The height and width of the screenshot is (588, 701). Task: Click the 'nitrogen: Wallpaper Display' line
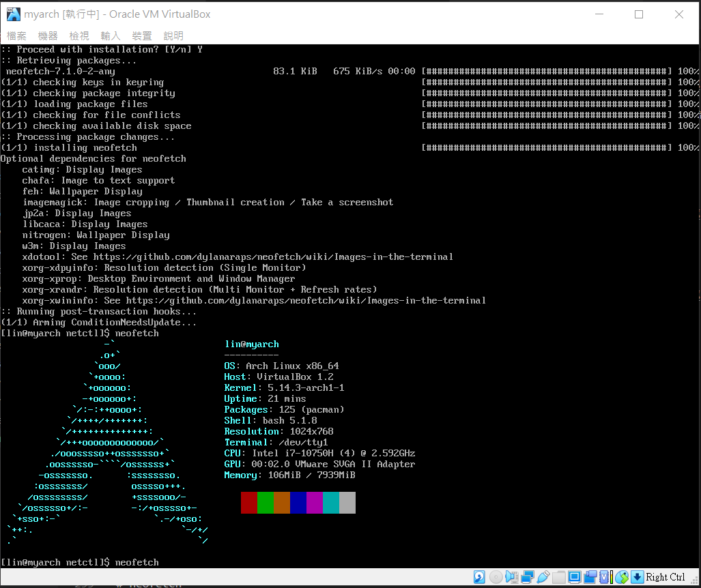(x=96, y=235)
